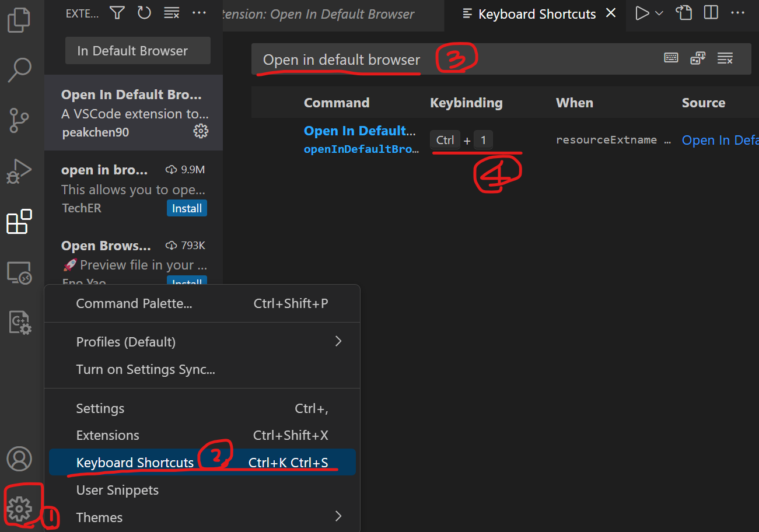
Task: Clear keybindings search input icon
Action: (x=725, y=58)
